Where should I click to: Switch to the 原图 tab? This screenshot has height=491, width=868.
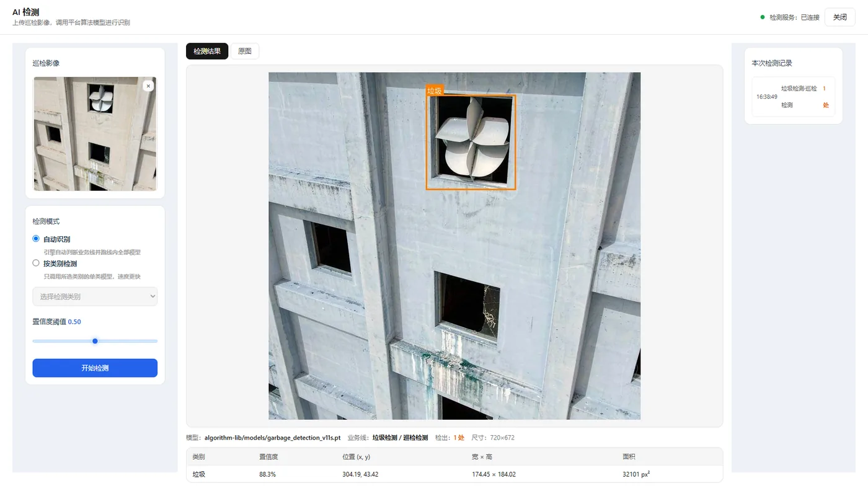click(245, 51)
